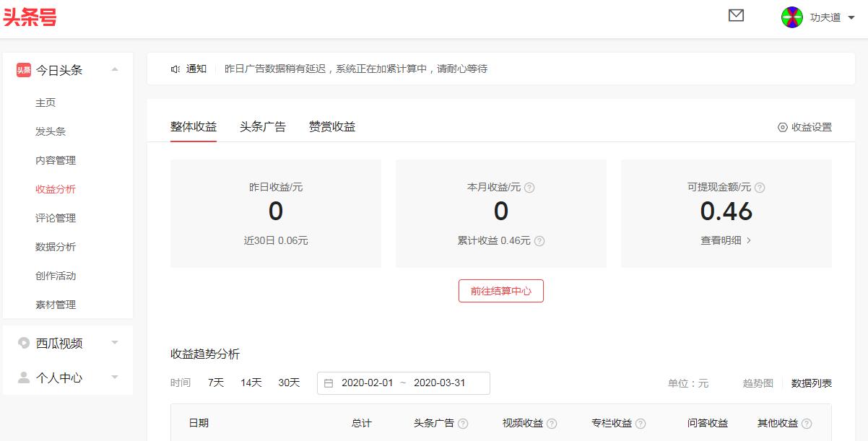The width and height of the screenshot is (868, 441).
Task: Select the 今日头条 red app icon
Action: coord(24,69)
